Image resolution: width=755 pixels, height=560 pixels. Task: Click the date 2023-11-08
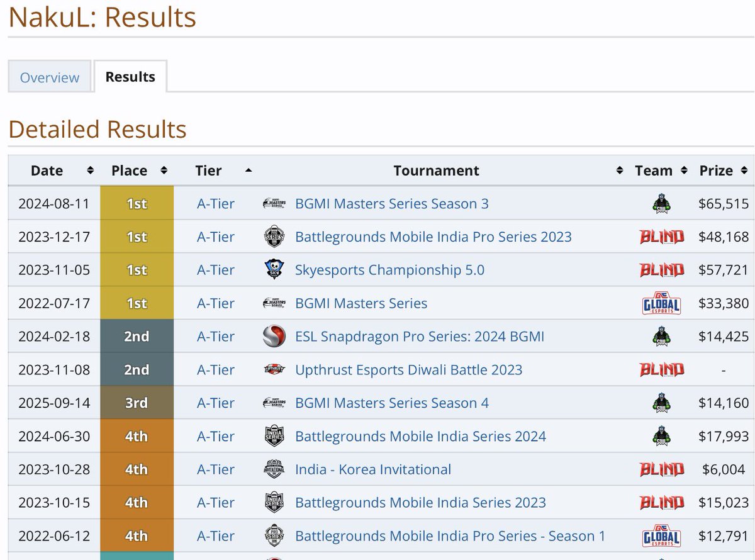(54, 370)
